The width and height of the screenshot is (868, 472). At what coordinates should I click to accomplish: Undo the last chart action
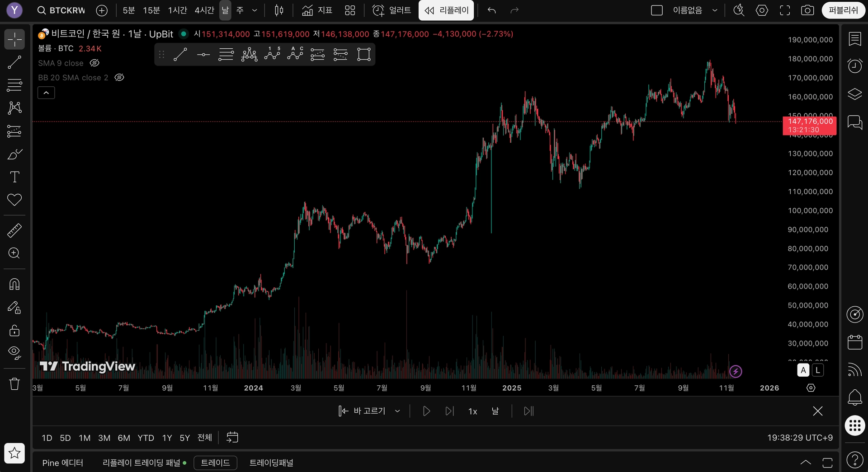click(x=492, y=10)
